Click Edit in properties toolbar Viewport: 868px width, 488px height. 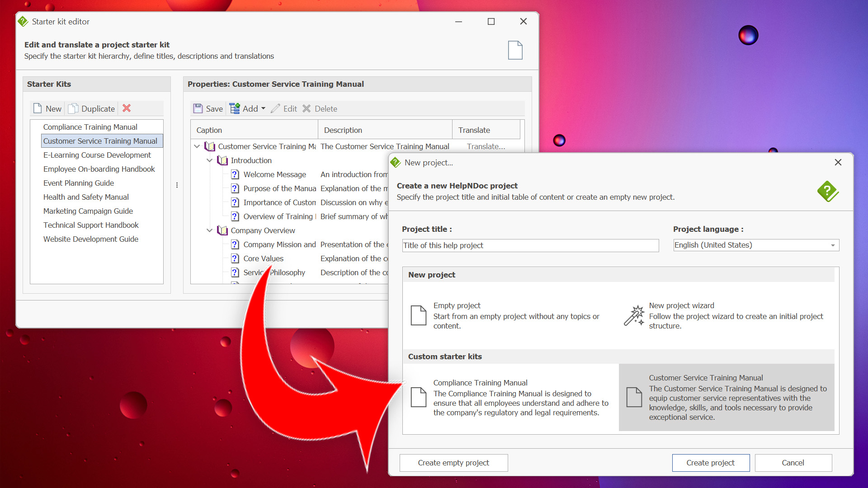284,108
